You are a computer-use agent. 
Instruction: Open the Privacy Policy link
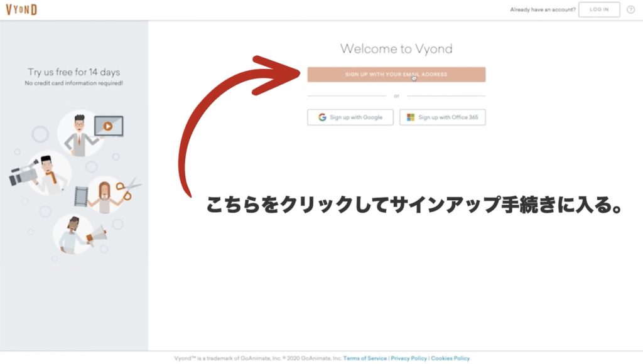click(x=409, y=358)
